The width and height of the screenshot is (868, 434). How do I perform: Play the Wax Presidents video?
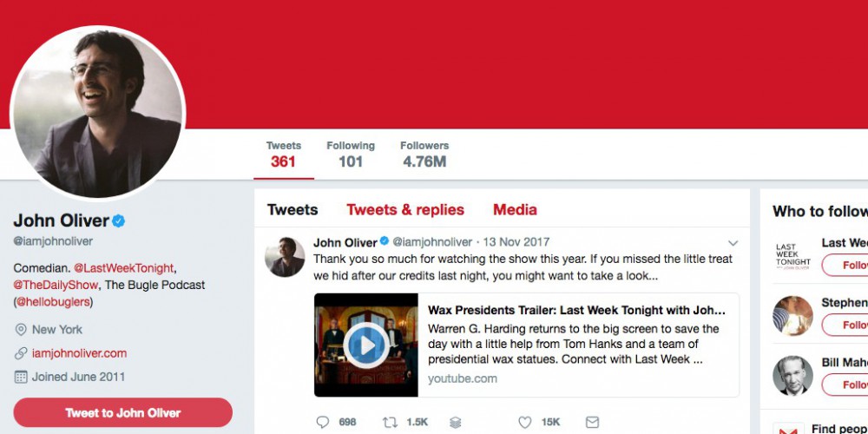click(365, 345)
